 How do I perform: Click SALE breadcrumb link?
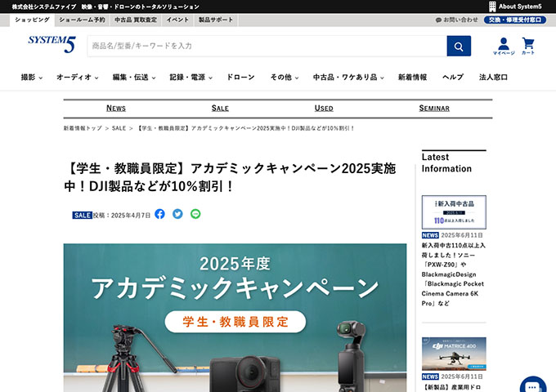119,128
